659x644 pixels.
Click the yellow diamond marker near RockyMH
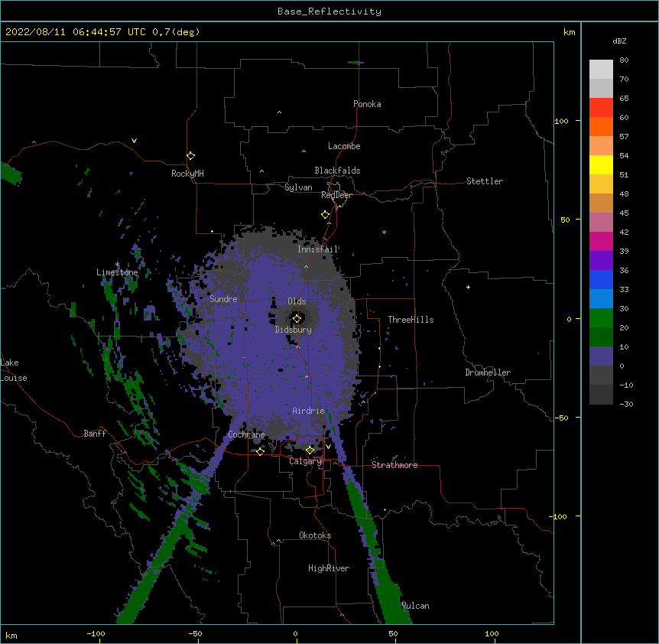tap(190, 156)
